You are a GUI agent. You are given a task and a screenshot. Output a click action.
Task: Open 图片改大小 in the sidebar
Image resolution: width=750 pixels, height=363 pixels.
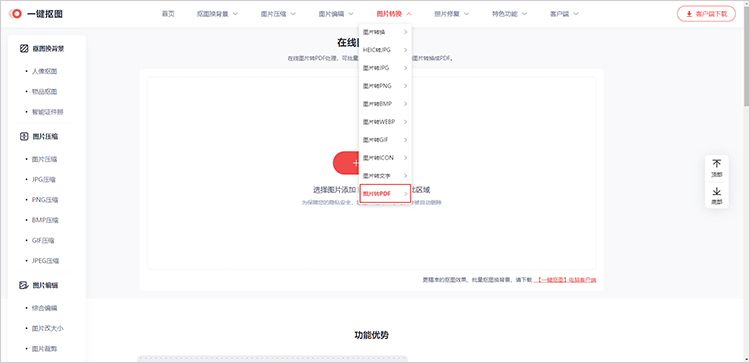pos(47,329)
